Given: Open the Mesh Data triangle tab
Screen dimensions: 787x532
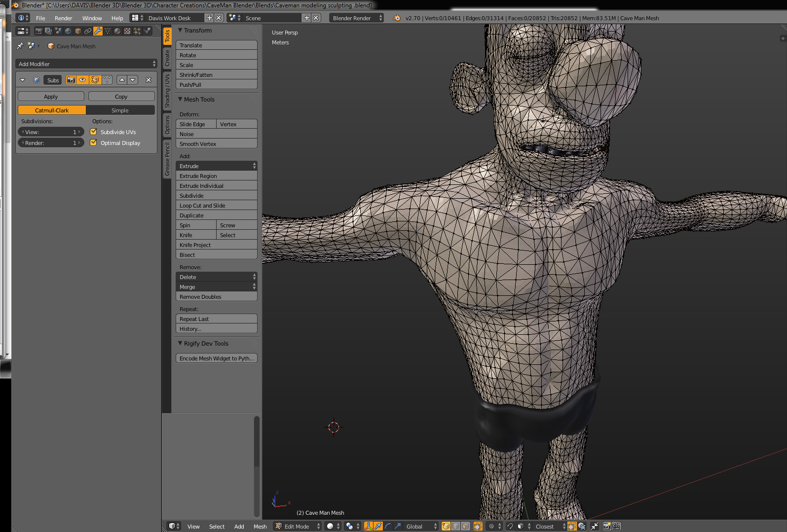Looking at the screenshot, I should click(x=108, y=31).
